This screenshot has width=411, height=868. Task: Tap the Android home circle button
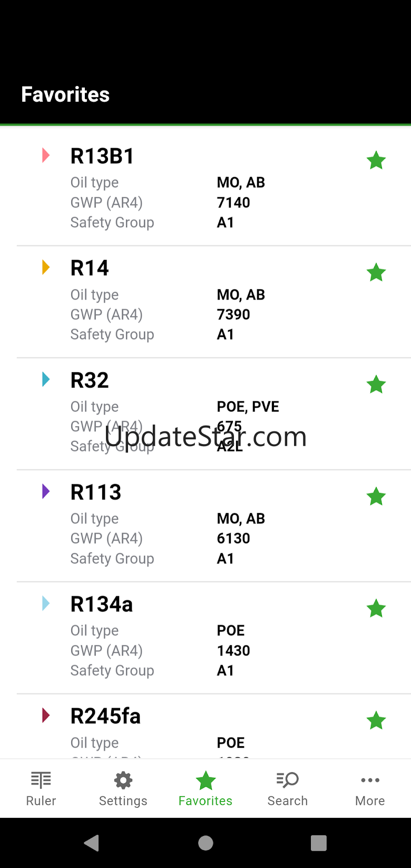[x=205, y=843]
